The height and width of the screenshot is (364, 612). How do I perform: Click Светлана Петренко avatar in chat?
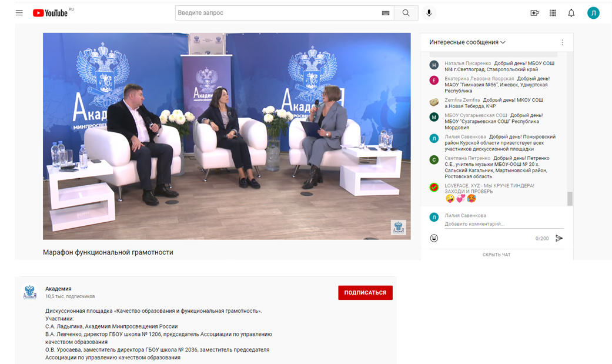(434, 160)
